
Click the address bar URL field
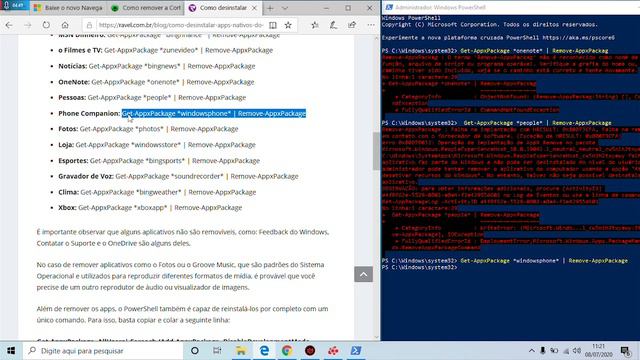point(181,25)
